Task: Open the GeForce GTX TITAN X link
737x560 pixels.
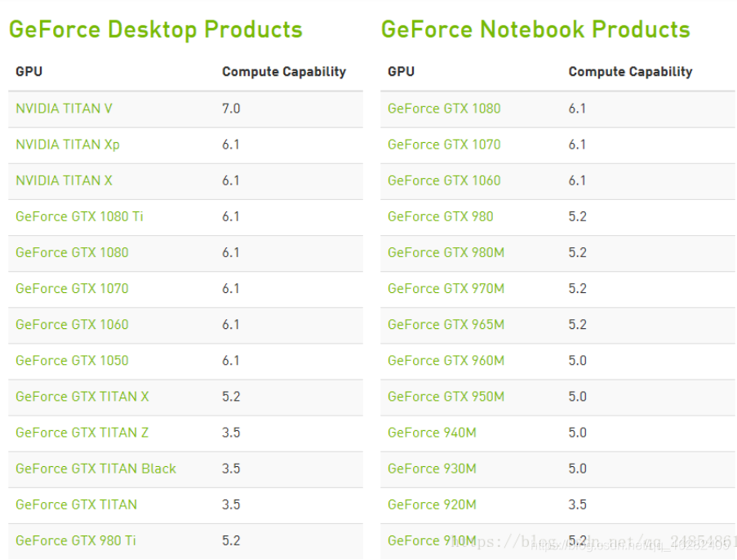Action: (82, 397)
